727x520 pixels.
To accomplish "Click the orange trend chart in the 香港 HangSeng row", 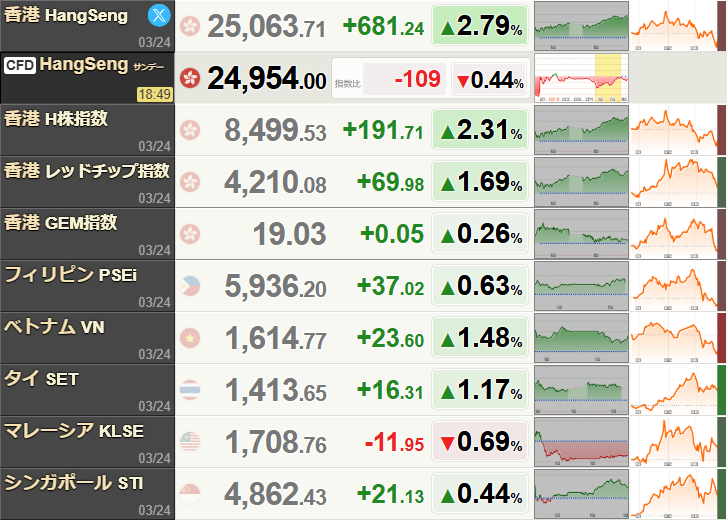I will pos(674,26).
